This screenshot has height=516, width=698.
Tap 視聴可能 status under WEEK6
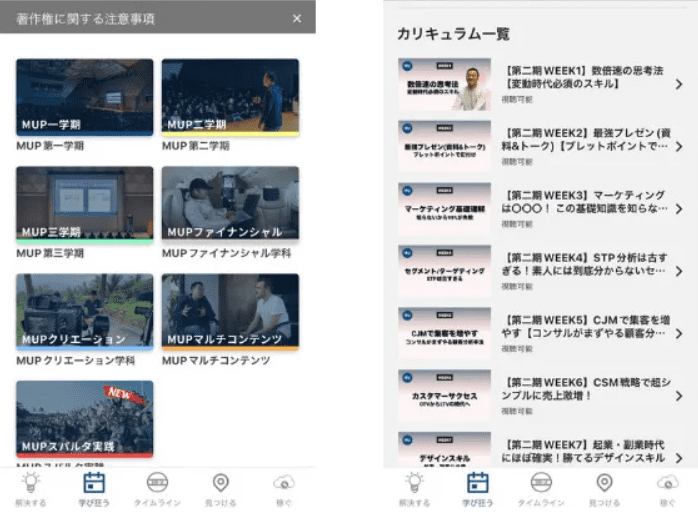517,411
